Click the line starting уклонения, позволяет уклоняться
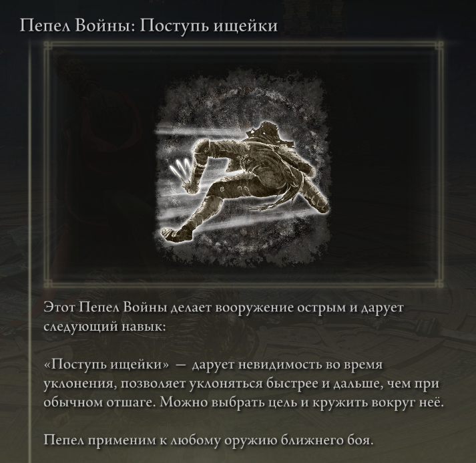Screen dimensions: 476x463 point(242,383)
